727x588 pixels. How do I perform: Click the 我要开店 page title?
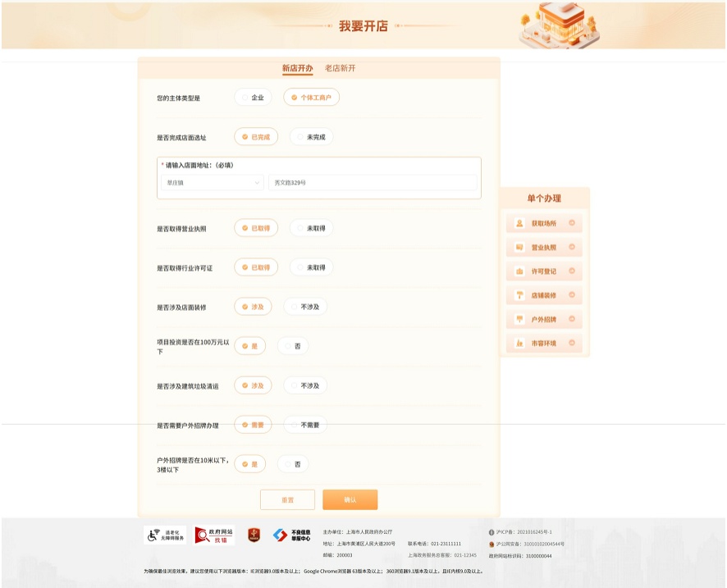[363, 26]
